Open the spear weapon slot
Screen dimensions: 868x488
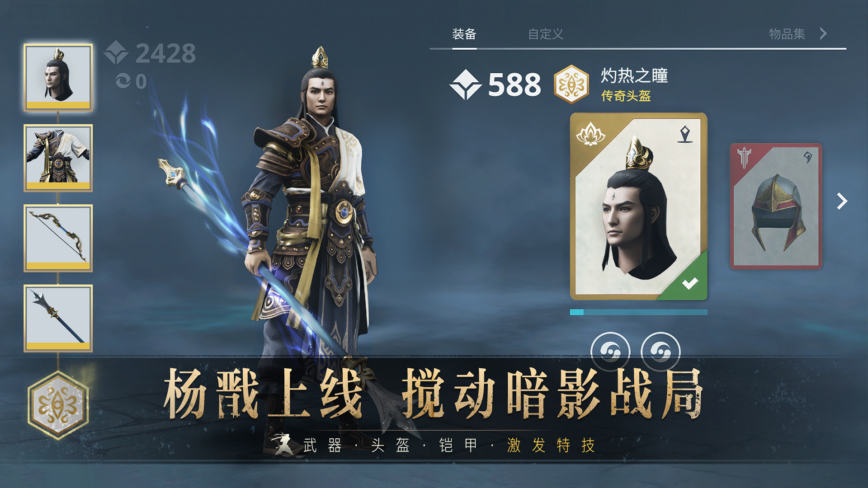click(x=58, y=318)
